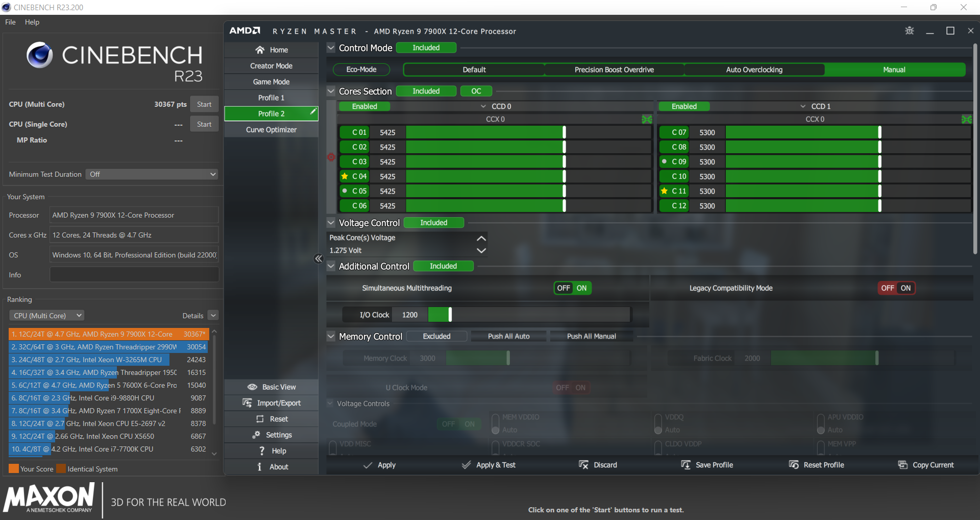Click the Reset Profile icon
The height and width of the screenshot is (520, 980).
tap(794, 465)
